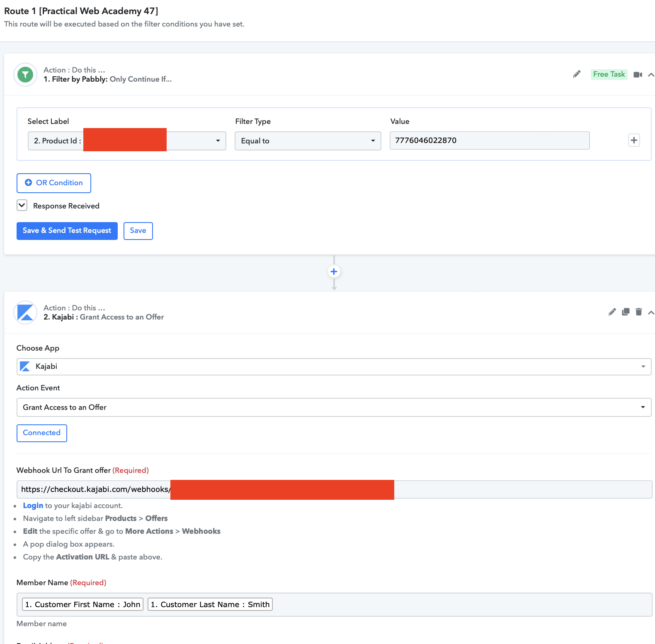Viewport: 655px width, 644px height.
Task: Click the Route 1 title text
Action: pyautogui.click(x=81, y=11)
